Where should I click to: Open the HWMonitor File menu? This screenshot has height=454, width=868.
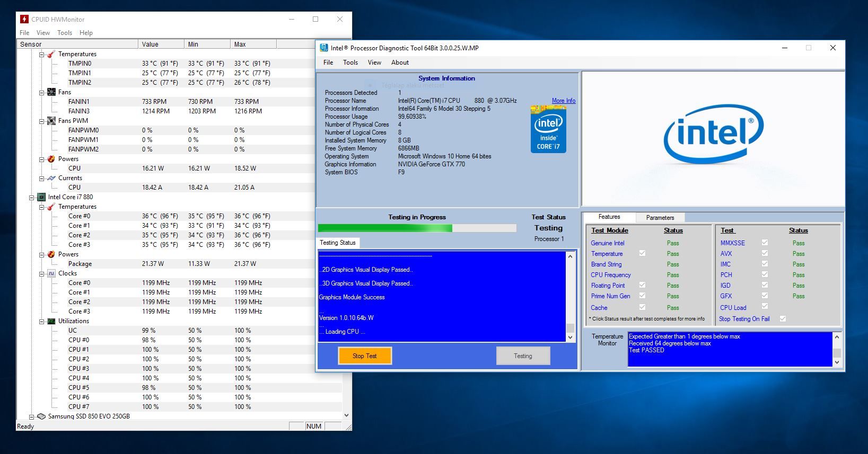[x=24, y=33]
